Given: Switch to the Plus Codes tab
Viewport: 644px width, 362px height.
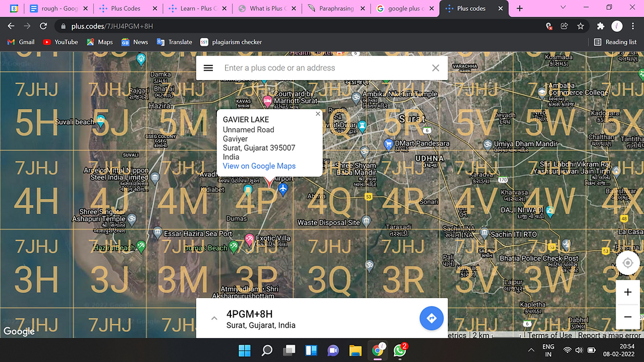Looking at the screenshot, I should pyautogui.click(x=126, y=9).
